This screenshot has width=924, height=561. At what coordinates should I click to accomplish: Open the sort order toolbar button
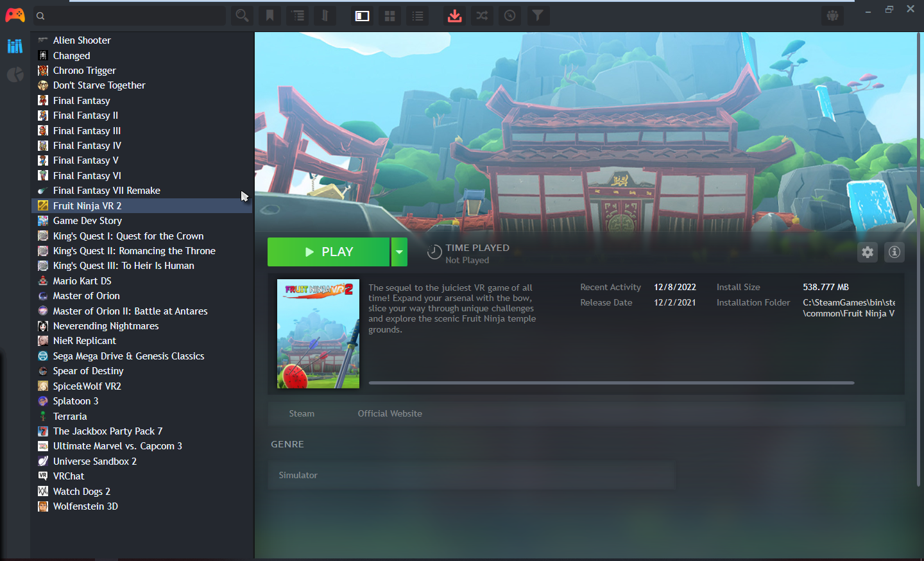[x=325, y=15]
